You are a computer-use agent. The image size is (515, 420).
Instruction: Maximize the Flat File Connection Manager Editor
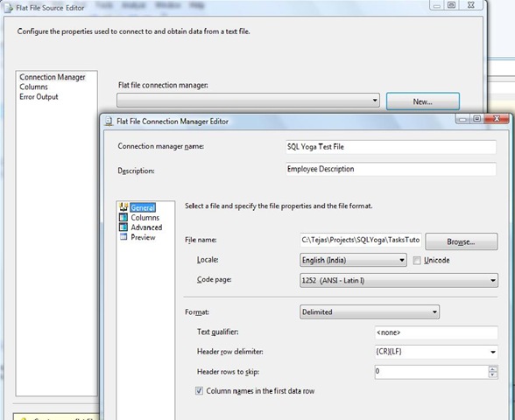click(x=476, y=118)
